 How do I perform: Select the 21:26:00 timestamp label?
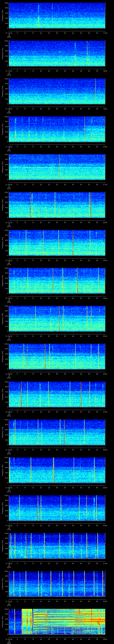click(9, 412)
